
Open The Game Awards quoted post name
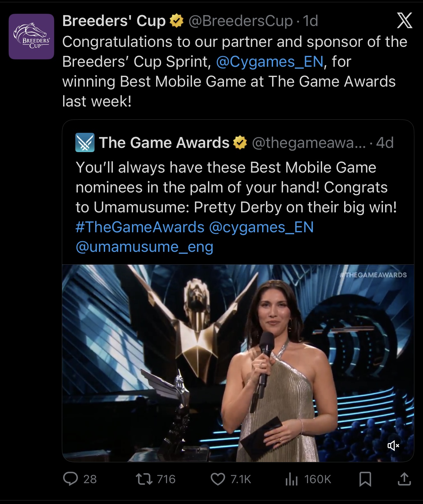[164, 143]
